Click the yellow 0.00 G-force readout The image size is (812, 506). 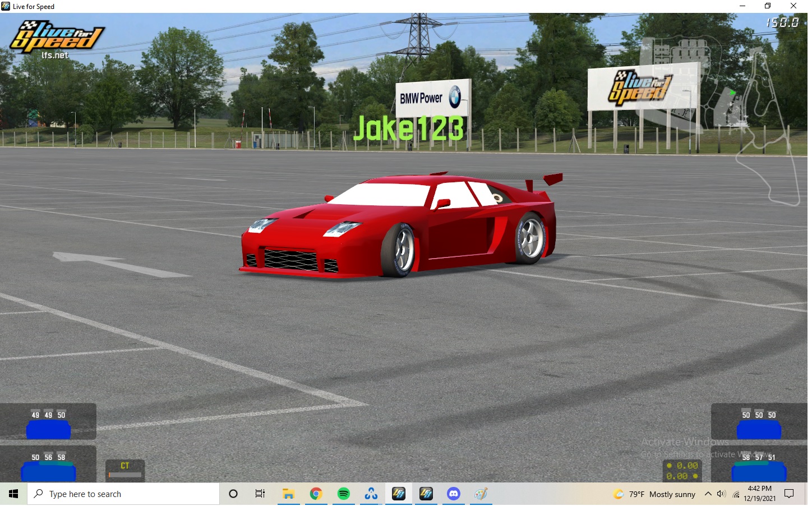[682, 471]
